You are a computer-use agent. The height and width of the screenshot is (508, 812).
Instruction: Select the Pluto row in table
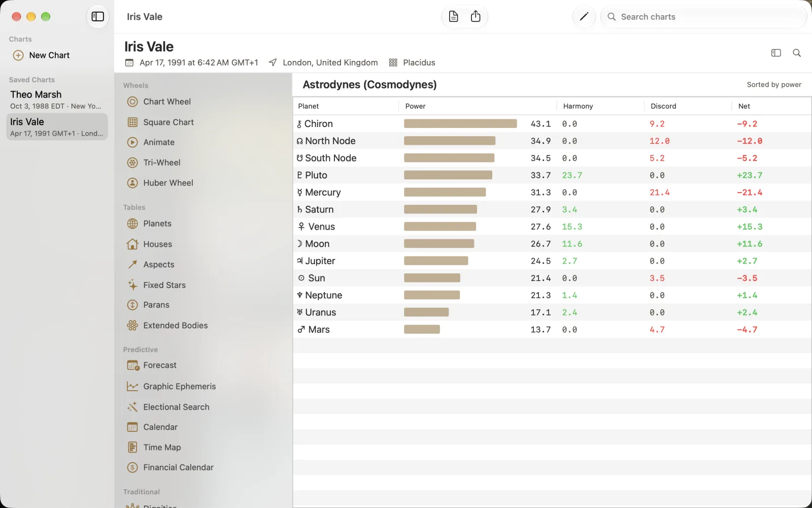[552, 175]
